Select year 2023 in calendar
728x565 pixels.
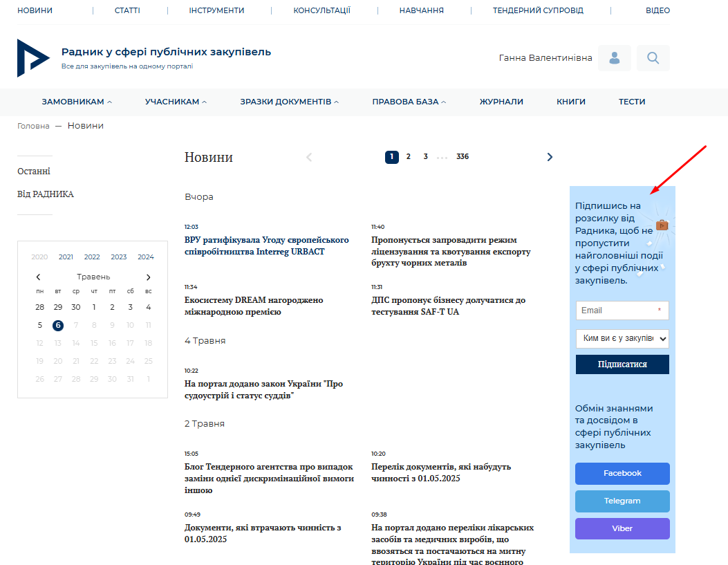(x=119, y=257)
